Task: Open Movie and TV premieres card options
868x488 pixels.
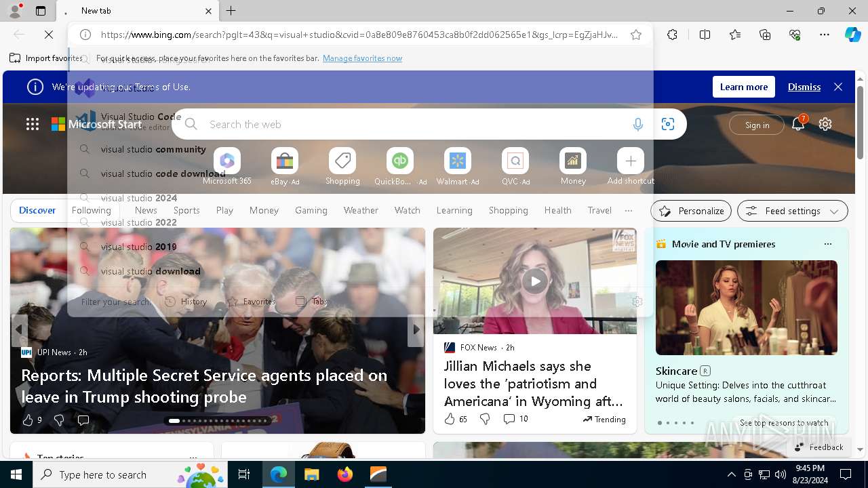Action: coord(827,244)
